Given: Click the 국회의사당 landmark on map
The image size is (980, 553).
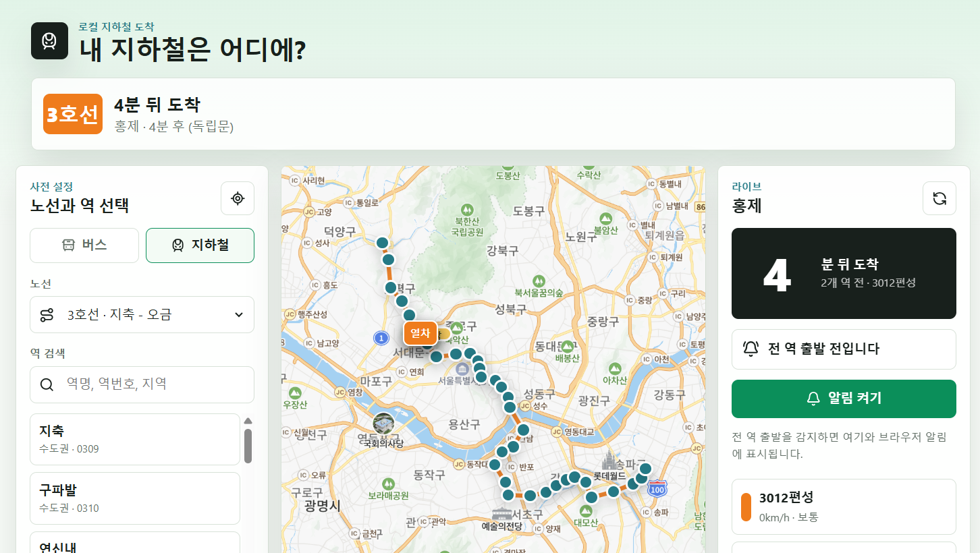Looking at the screenshot, I should click(383, 424).
